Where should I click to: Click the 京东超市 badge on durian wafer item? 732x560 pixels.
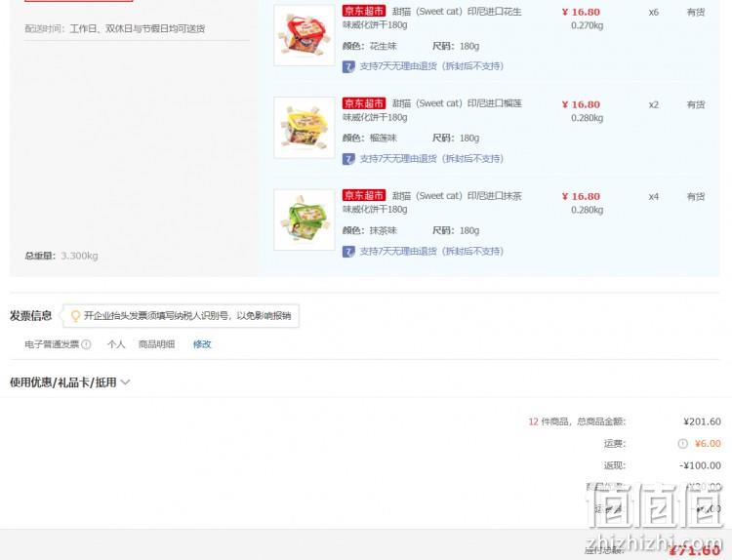[364, 103]
